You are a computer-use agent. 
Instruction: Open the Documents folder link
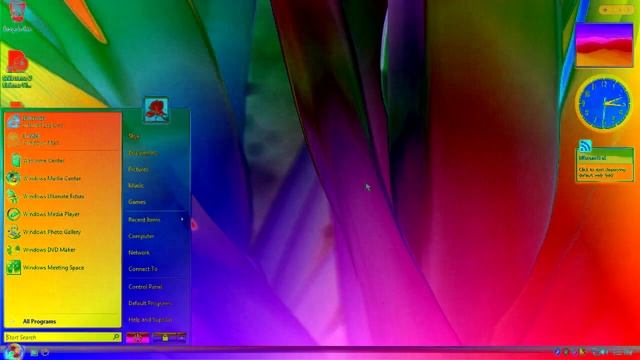pos(143,153)
